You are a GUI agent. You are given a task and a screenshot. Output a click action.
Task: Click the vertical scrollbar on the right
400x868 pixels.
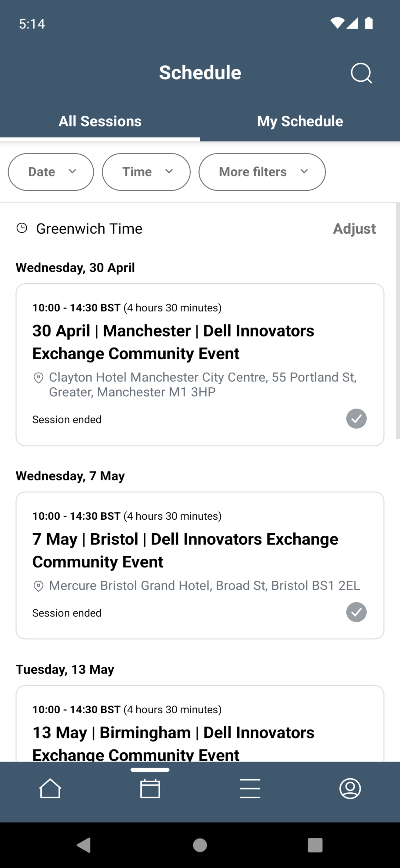point(398,321)
